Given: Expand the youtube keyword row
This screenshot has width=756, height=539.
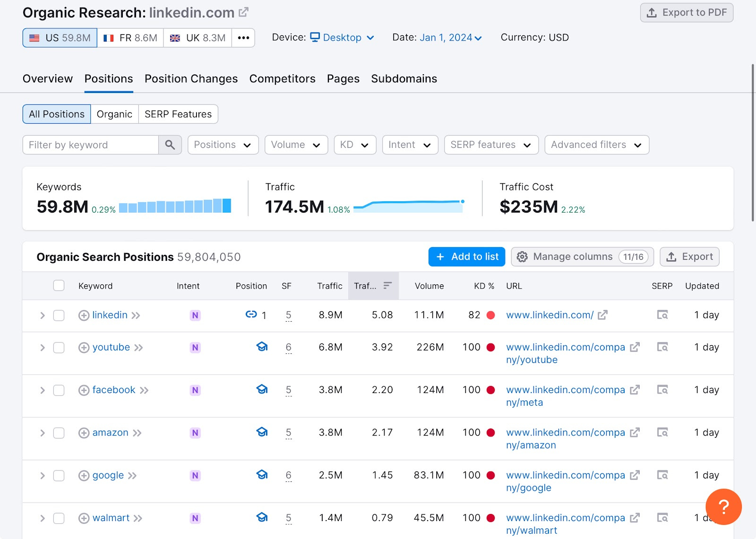Looking at the screenshot, I should click(43, 348).
